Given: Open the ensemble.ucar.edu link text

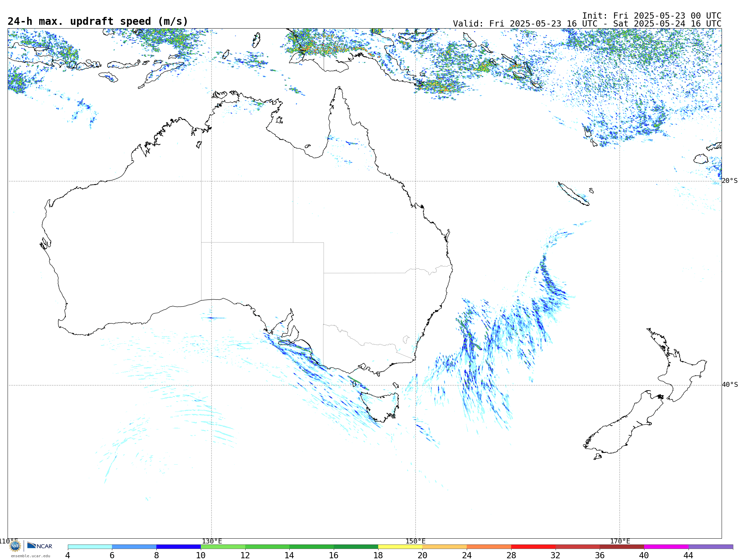Looking at the screenshot, I should point(30,556).
